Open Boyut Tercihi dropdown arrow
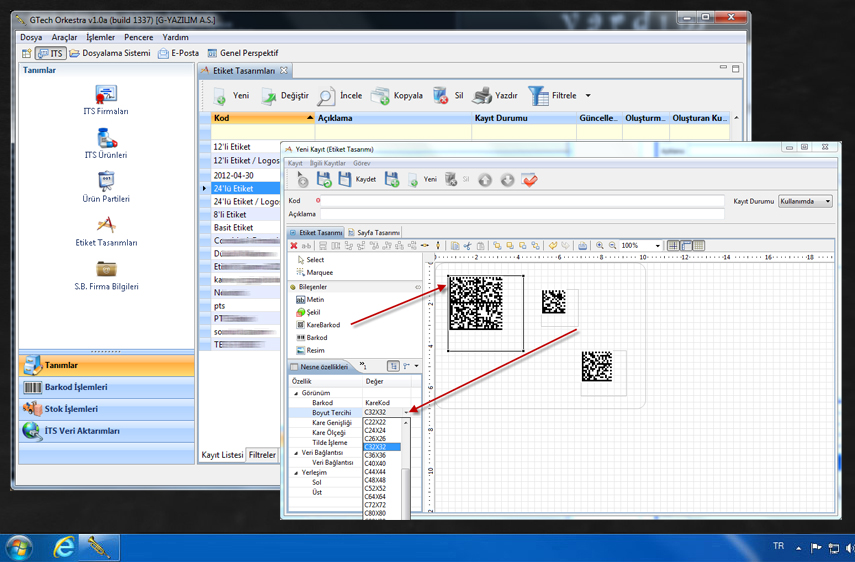 click(406, 413)
